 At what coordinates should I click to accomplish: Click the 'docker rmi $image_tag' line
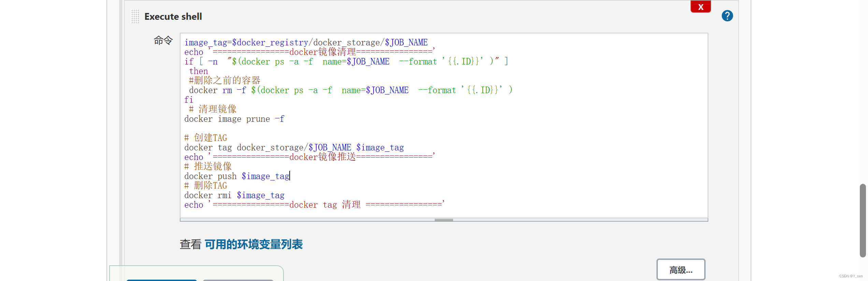234,195
